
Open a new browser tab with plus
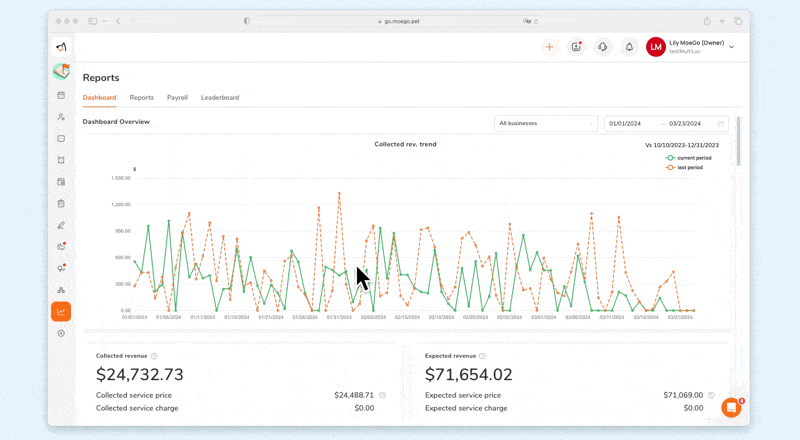point(722,21)
